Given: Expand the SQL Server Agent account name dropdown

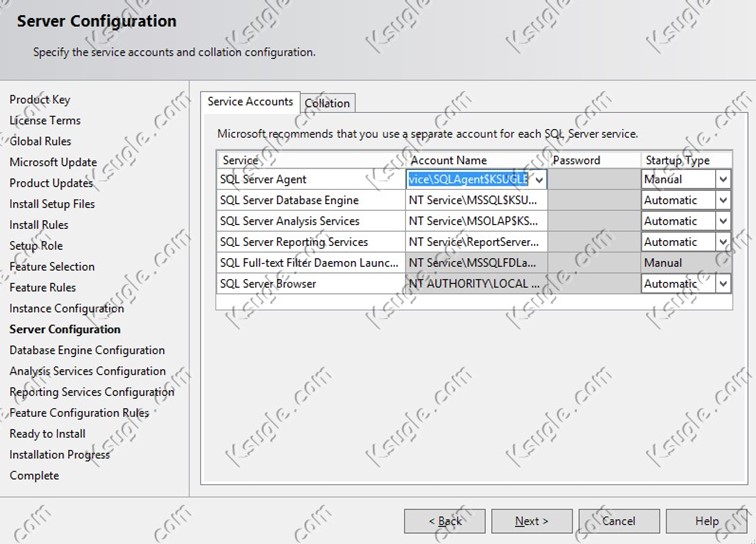Looking at the screenshot, I should click(x=539, y=180).
